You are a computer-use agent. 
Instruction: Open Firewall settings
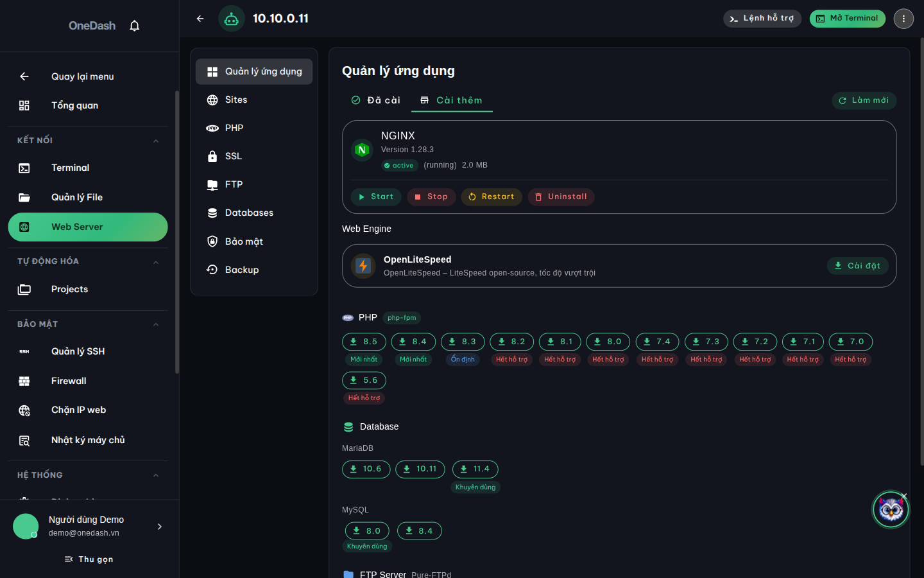click(88, 381)
